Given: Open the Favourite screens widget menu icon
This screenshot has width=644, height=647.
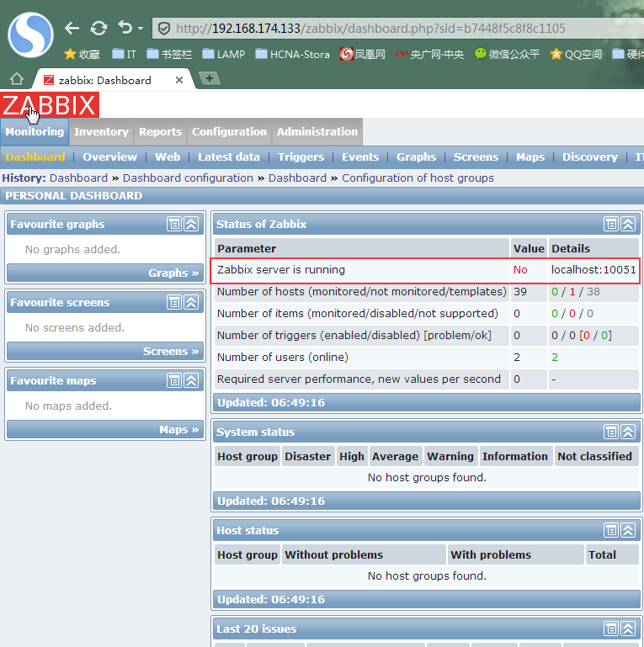Looking at the screenshot, I should coord(174,302).
